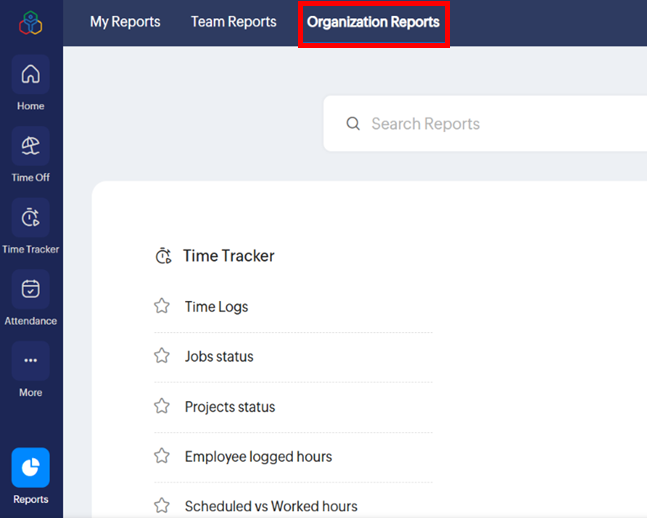
Task: Star the Time Logs report
Action: coord(162,306)
